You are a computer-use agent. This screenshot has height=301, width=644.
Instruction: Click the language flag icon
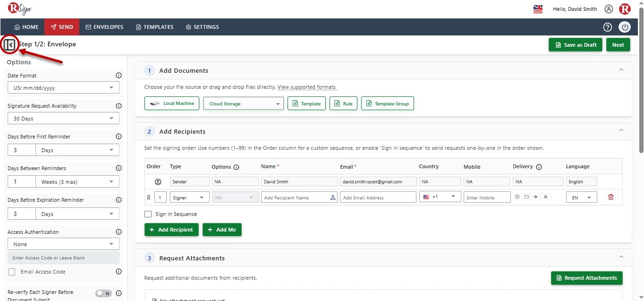pos(538,9)
